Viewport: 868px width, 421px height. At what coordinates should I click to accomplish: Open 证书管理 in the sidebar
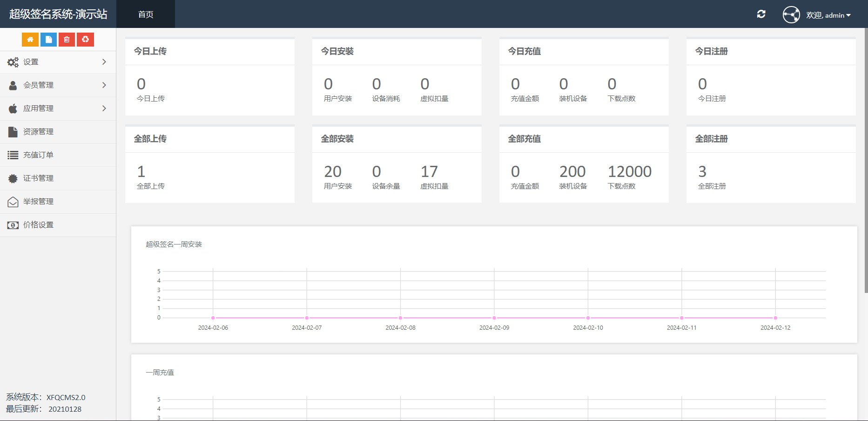point(58,178)
